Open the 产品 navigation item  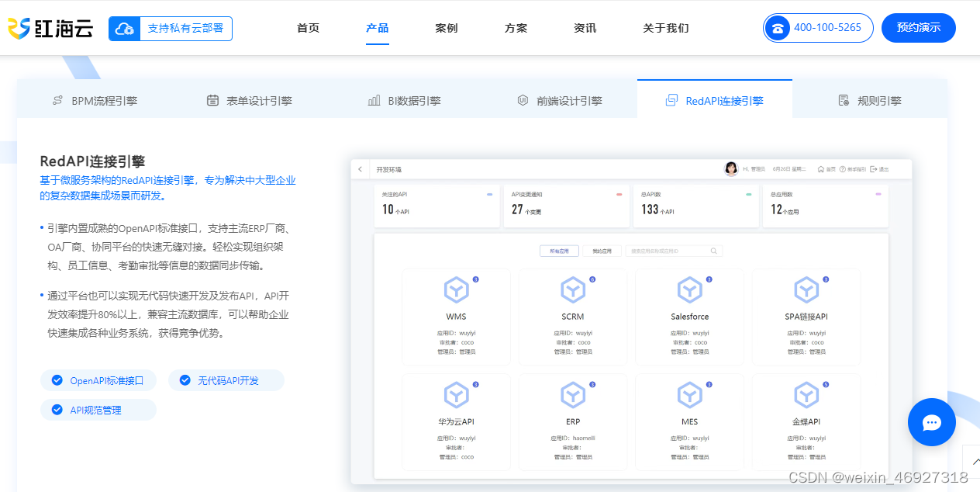coord(378,28)
